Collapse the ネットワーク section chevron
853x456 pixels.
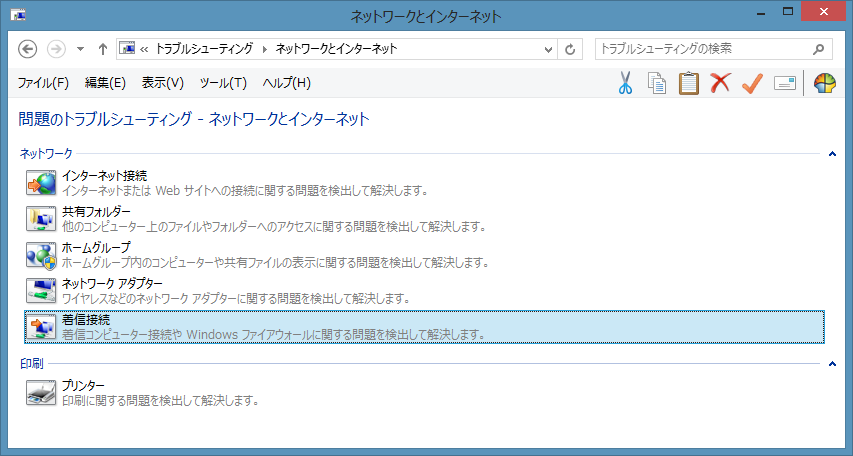click(832, 154)
